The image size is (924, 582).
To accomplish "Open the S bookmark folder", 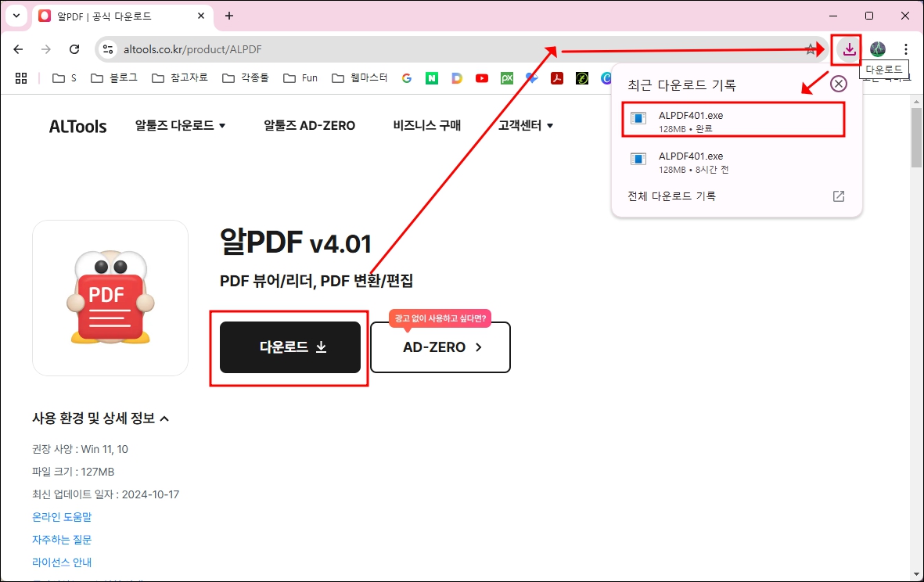I will pos(64,77).
